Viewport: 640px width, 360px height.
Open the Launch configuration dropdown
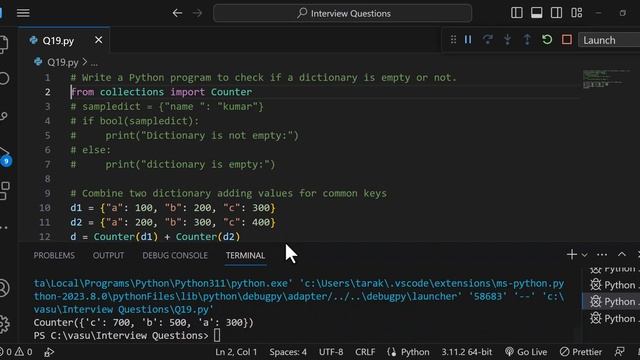(x=609, y=40)
